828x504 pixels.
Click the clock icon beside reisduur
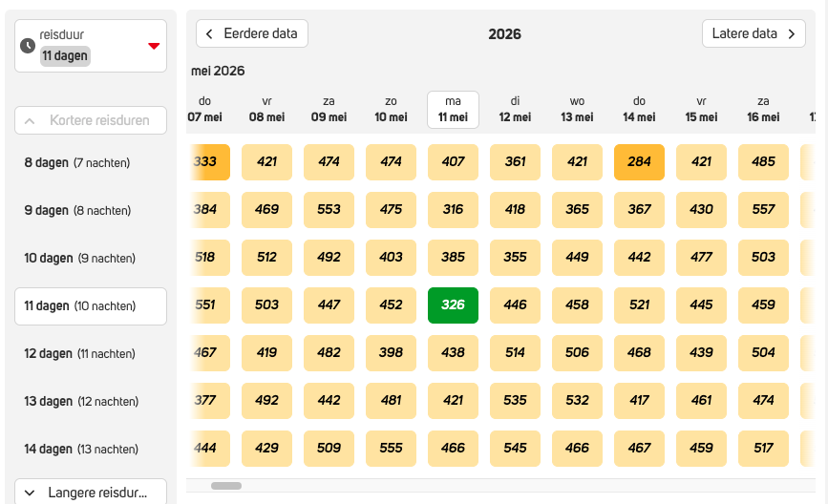pos(28,45)
